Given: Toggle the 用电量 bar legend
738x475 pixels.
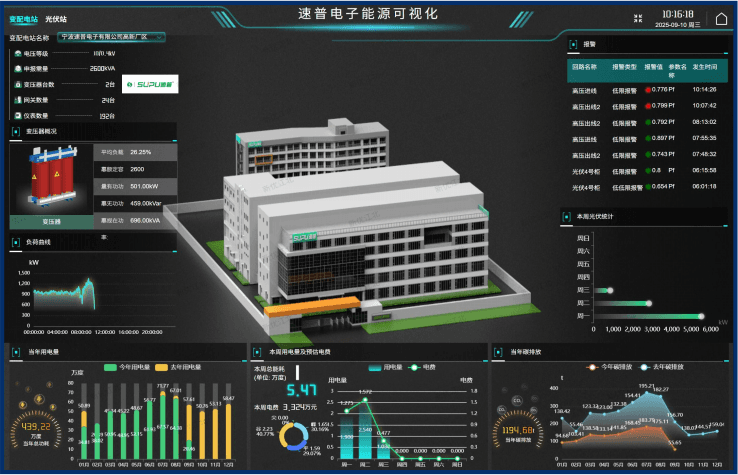Looking at the screenshot, I should tap(385, 367).
